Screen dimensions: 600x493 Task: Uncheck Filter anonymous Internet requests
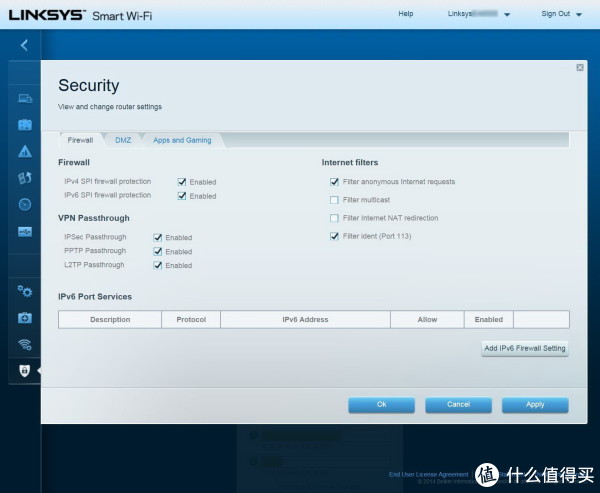(x=334, y=182)
